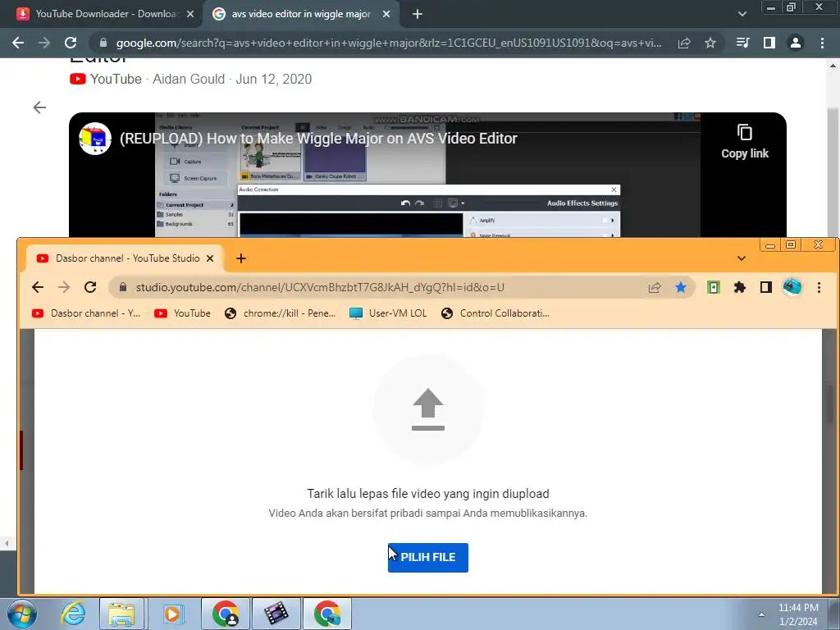Open the video editor film icon on taskbar
840x630 pixels.
pyautogui.click(x=276, y=614)
